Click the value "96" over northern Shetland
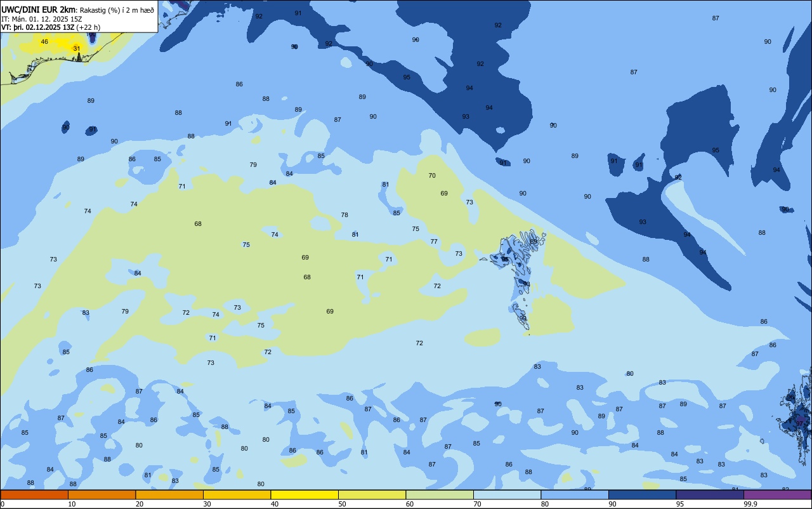812x509 pixels. click(790, 397)
